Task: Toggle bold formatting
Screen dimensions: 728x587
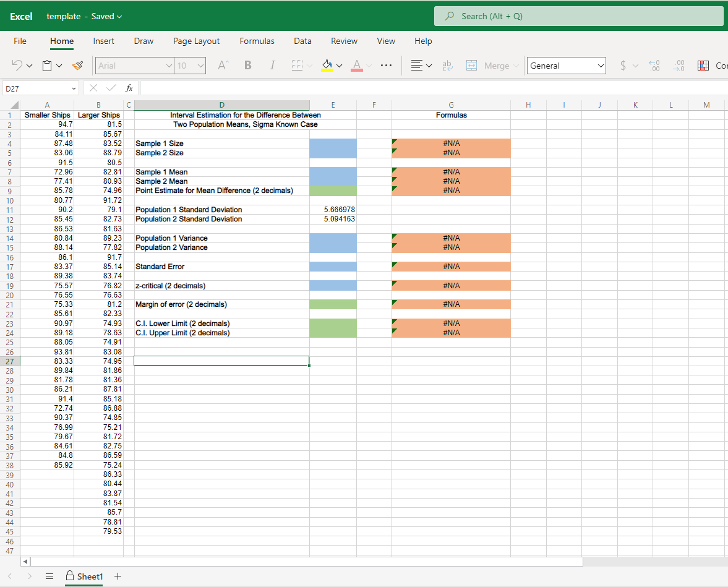Action: click(x=247, y=65)
